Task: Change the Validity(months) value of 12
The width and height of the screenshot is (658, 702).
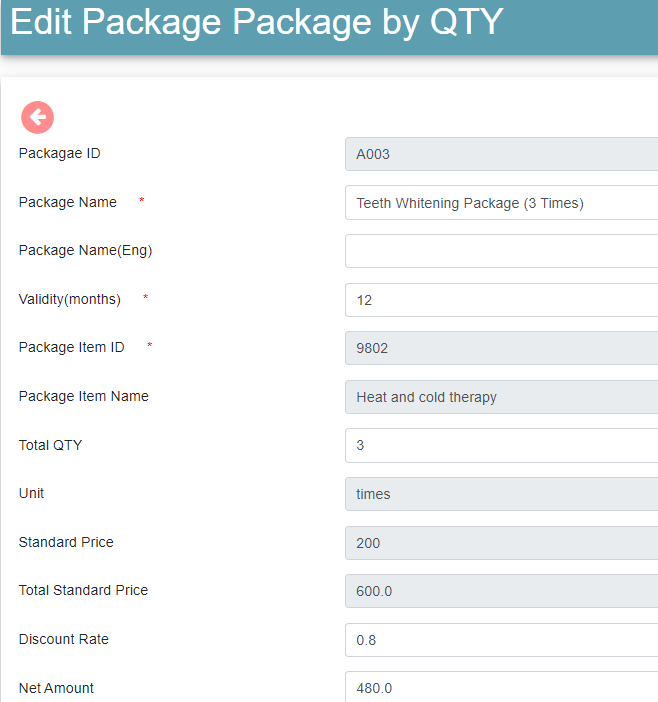Action: point(501,300)
